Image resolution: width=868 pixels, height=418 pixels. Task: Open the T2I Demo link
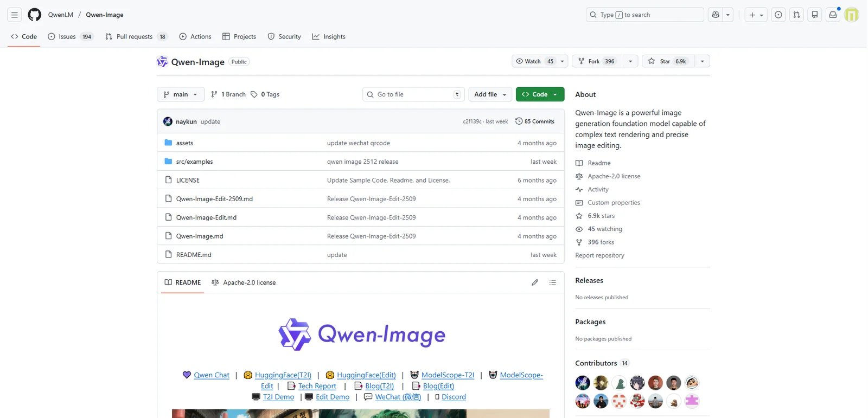pyautogui.click(x=278, y=397)
